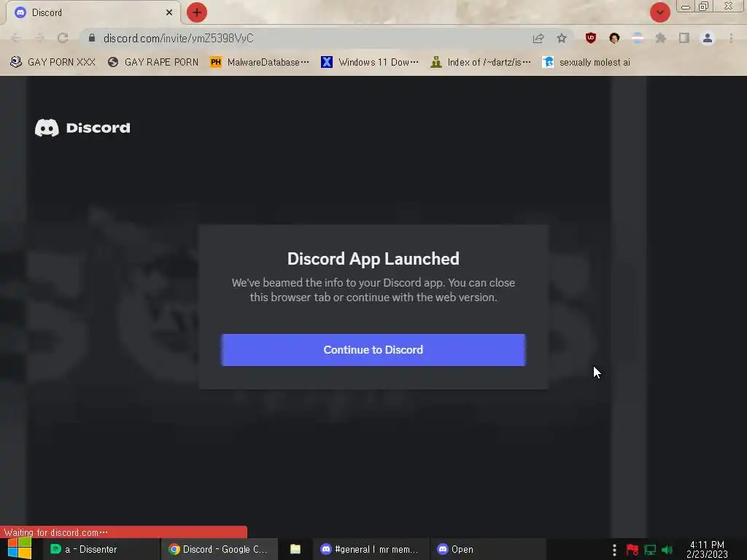Open the Windows 11 Dow... bookmark
The width and height of the screenshot is (747, 560).
(x=370, y=63)
